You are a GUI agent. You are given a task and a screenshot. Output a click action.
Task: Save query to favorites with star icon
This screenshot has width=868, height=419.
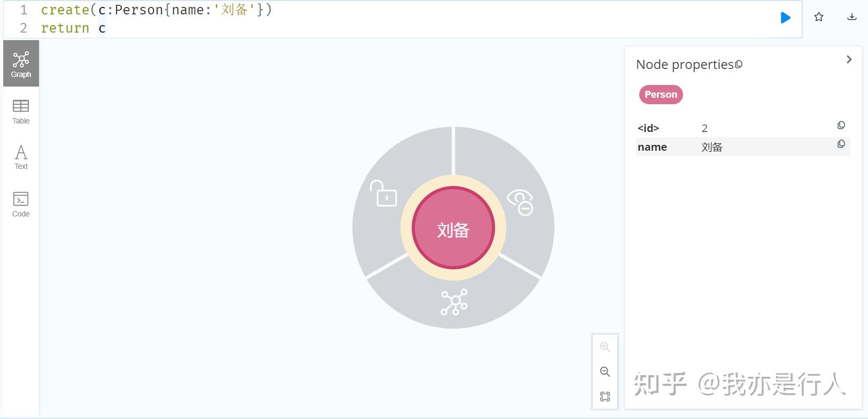tap(818, 17)
